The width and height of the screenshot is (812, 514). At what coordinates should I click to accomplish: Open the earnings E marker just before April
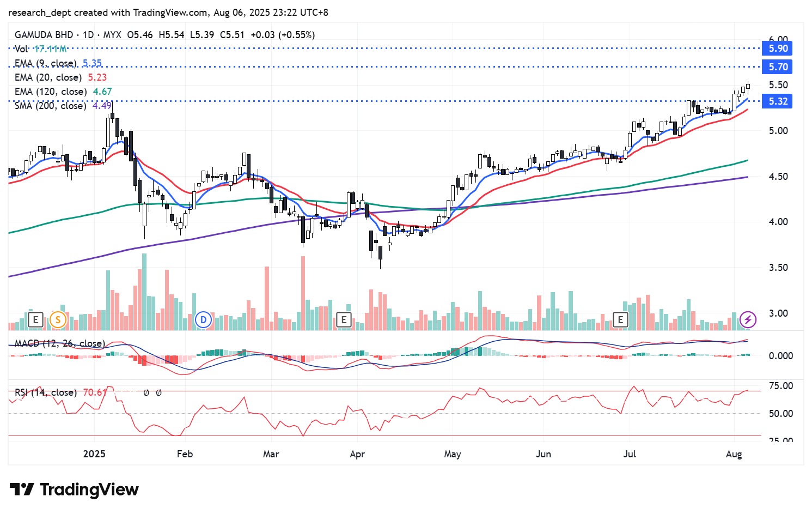344,319
